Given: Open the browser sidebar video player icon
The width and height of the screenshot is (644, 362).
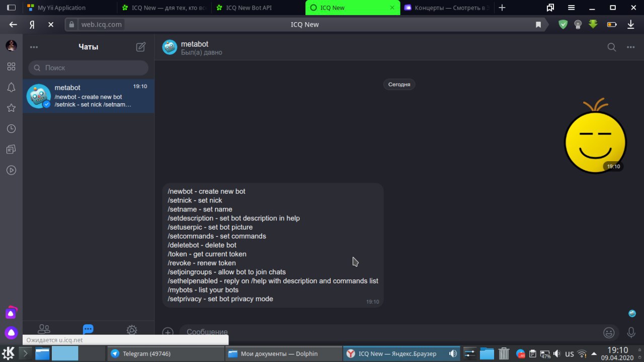Looking at the screenshot, I should 11,170.
